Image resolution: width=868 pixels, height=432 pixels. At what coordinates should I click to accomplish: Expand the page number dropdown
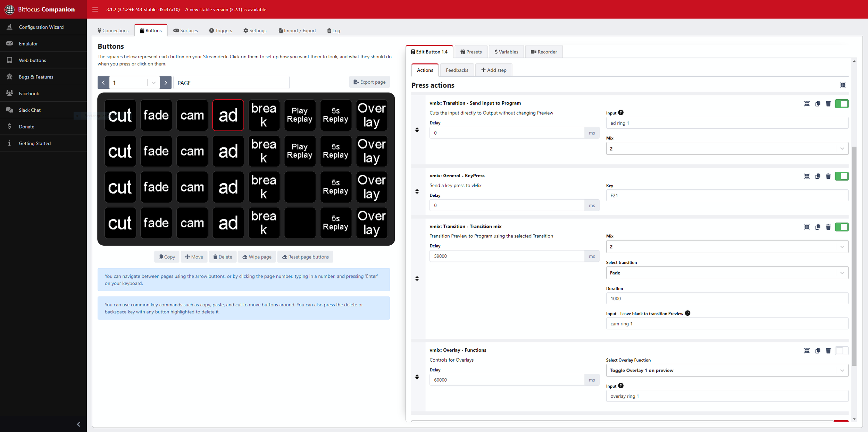[x=153, y=83]
